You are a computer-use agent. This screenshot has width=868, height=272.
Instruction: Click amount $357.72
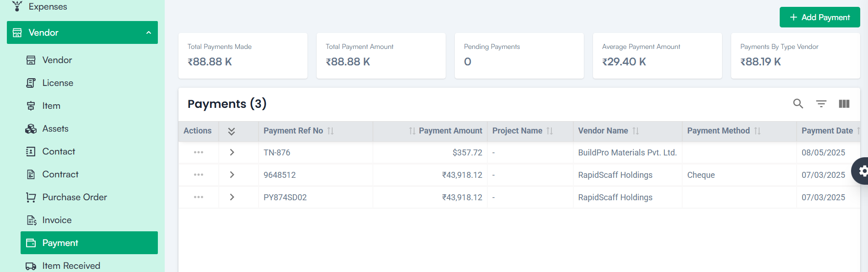[467, 153]
